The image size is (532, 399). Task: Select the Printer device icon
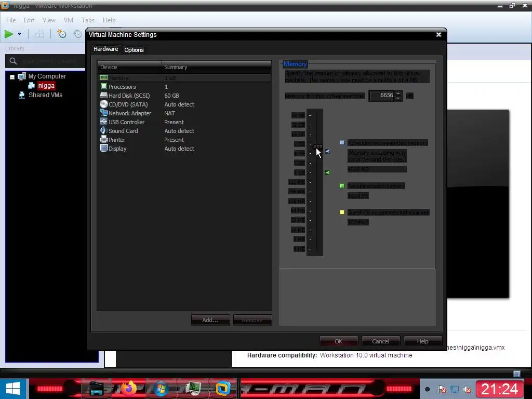coord(104,139)
